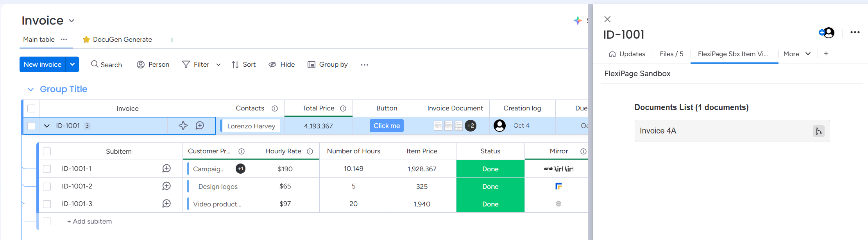The height and width of the screenshot is (240, 868).
Task: Open the New invoice dropdown arrow
Action: point(72,64)
